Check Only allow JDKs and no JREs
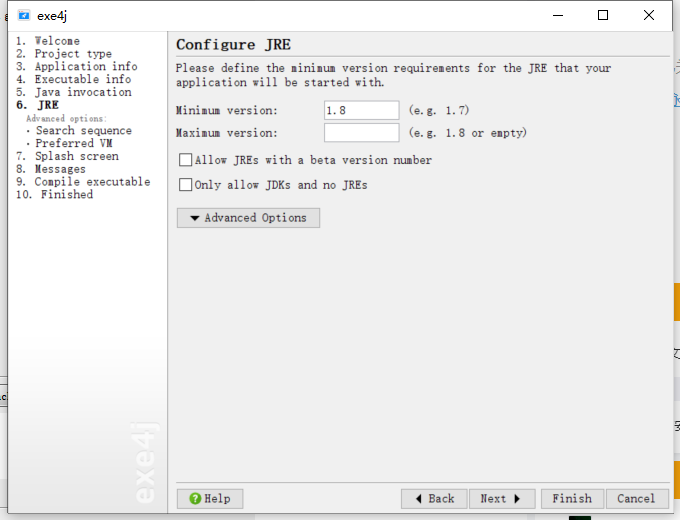Image resolution: width=680 pixels, height=520 pixels. (185, 185)
